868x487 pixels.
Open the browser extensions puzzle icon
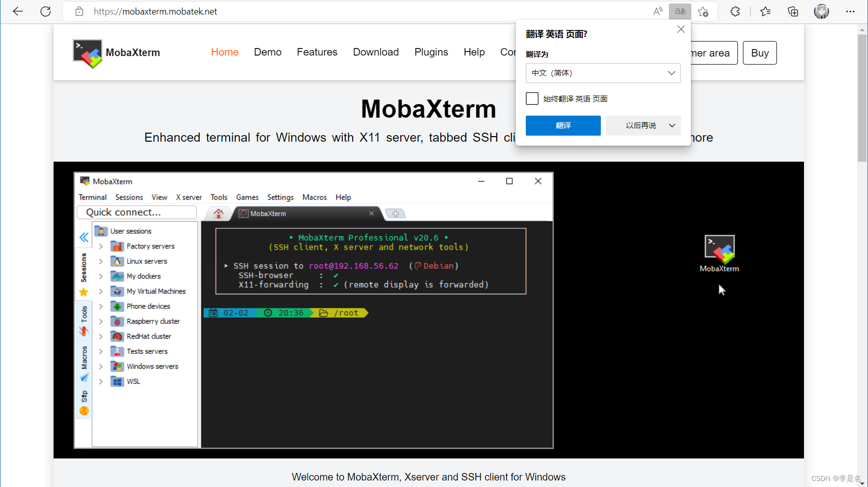735,12
